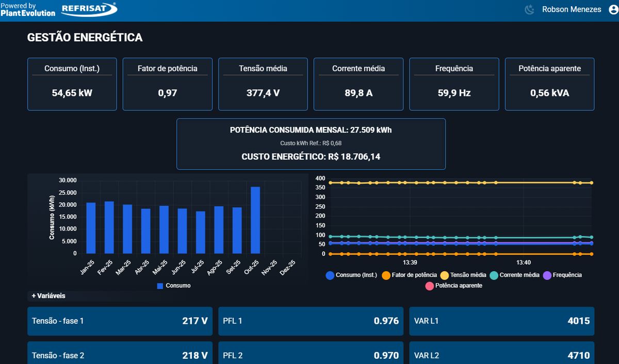Toggle Tensão média legend series
619x364 pixels.
point(463,275)
